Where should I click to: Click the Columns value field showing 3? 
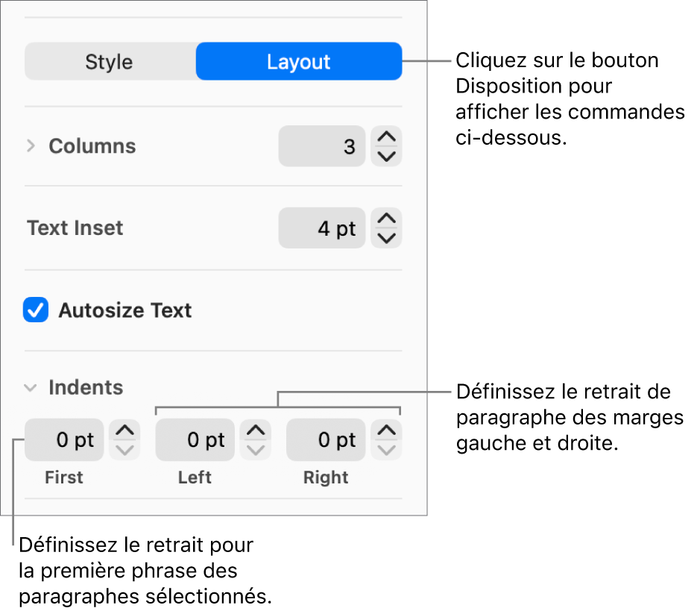[x=322, y=146]
